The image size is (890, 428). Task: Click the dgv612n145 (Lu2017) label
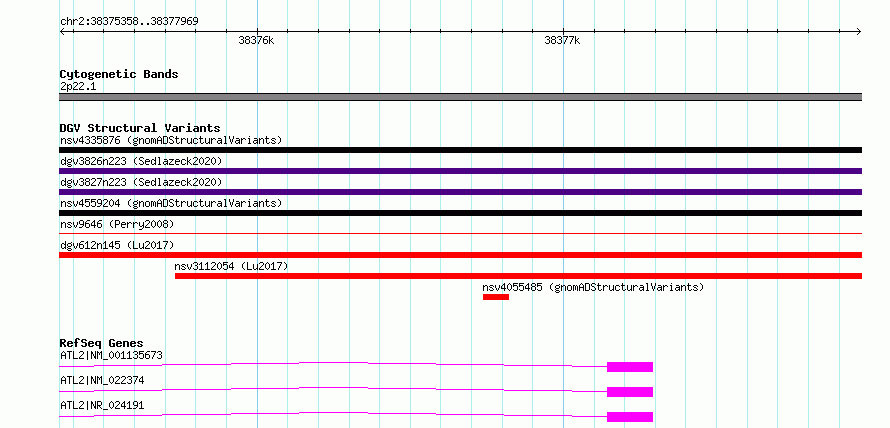pos(117,245)
